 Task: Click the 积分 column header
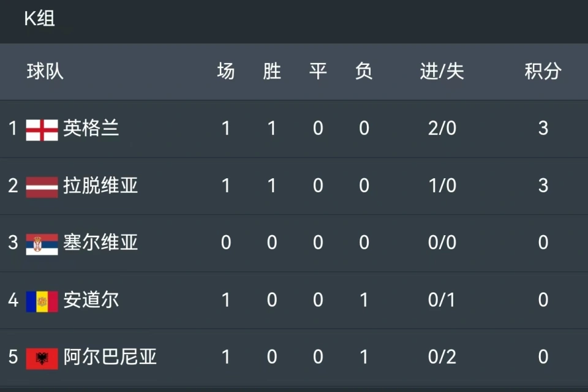click(x=543, y=71)
